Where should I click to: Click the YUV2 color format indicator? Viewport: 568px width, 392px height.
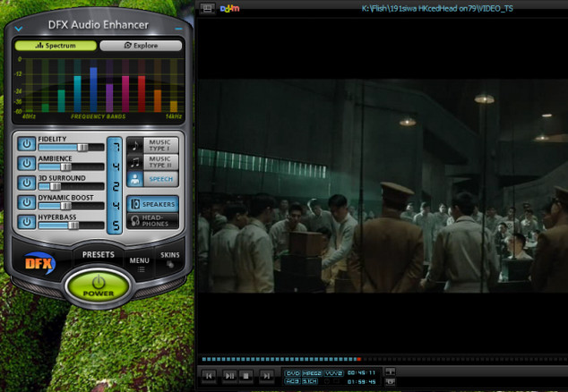333,373
